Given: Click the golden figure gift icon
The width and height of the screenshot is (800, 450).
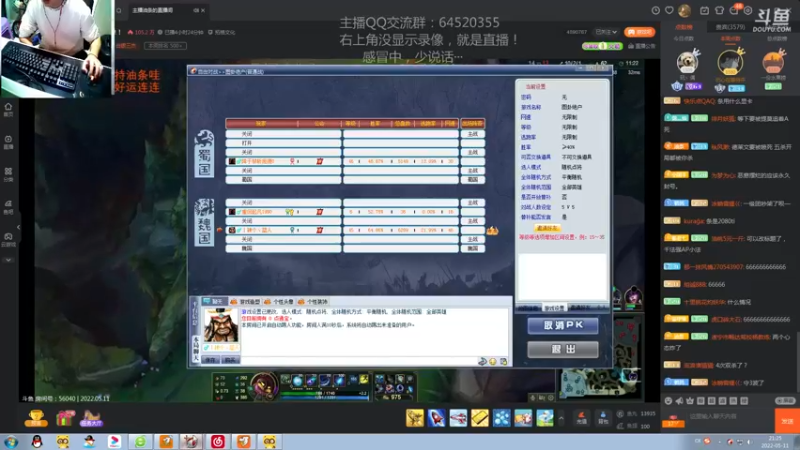Looking at the screenshot, I should (415, 418).
